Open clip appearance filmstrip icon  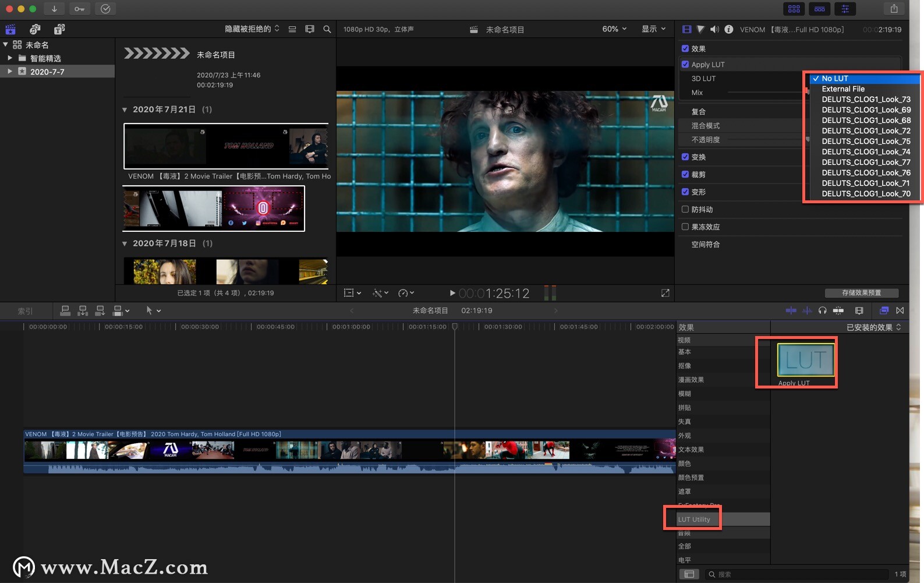310,29
